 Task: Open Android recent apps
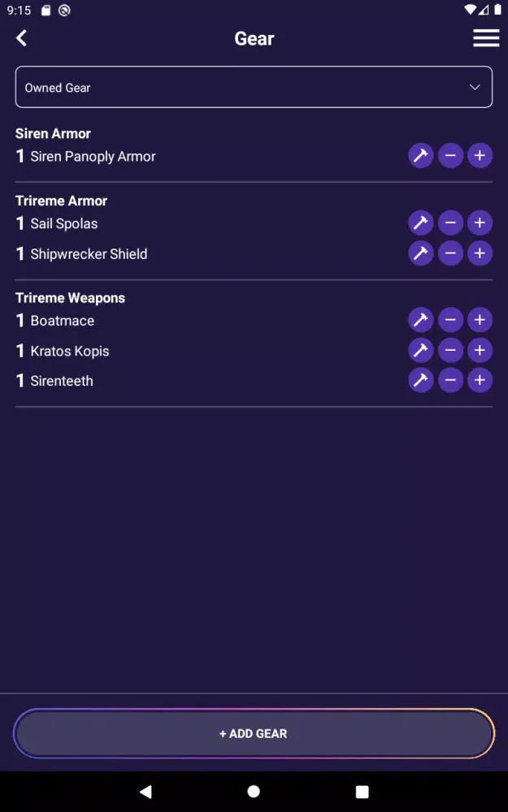(x=362, y=792)
